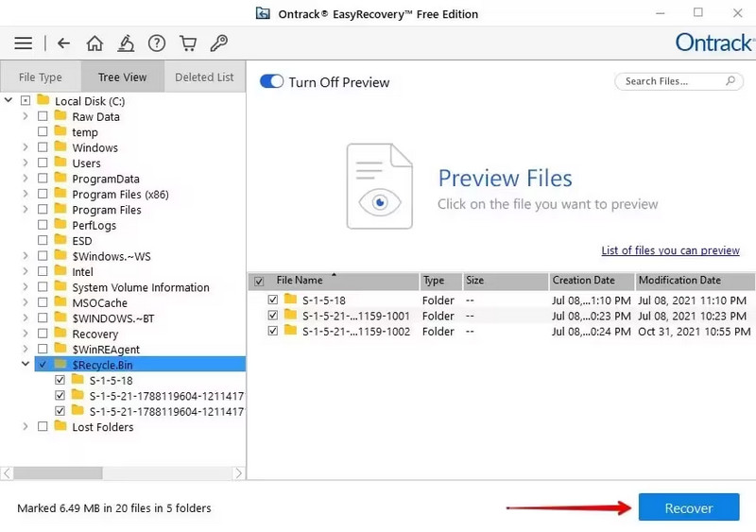Sort by the File Name column header
This screenshot has height=532, width=756.
point(334,281)
